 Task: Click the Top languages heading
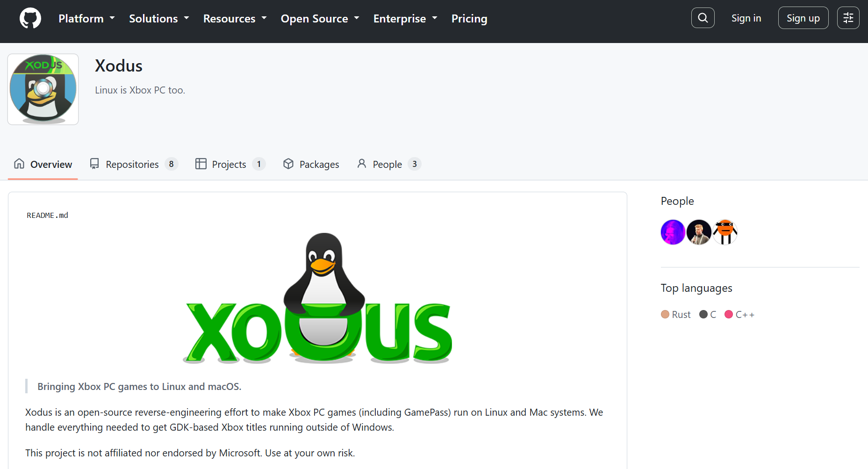[696, 288]
